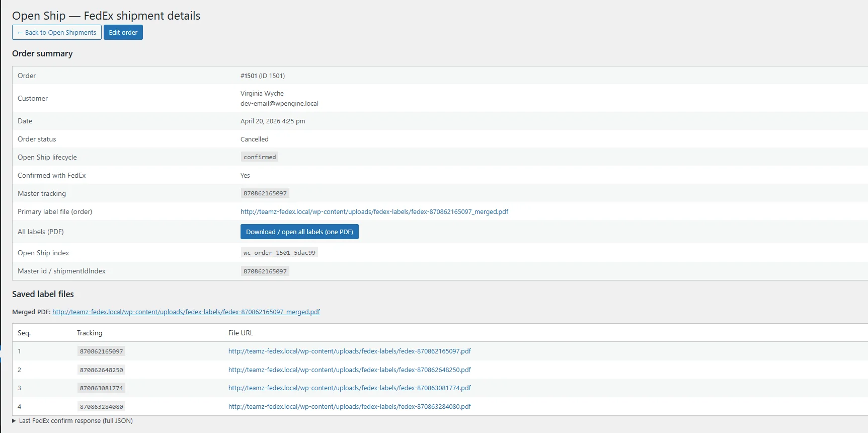This screenshot has width=868, height=433.
Task: Download all labels as one PDF
Action: pyautogui.click(x=299, y=232)
